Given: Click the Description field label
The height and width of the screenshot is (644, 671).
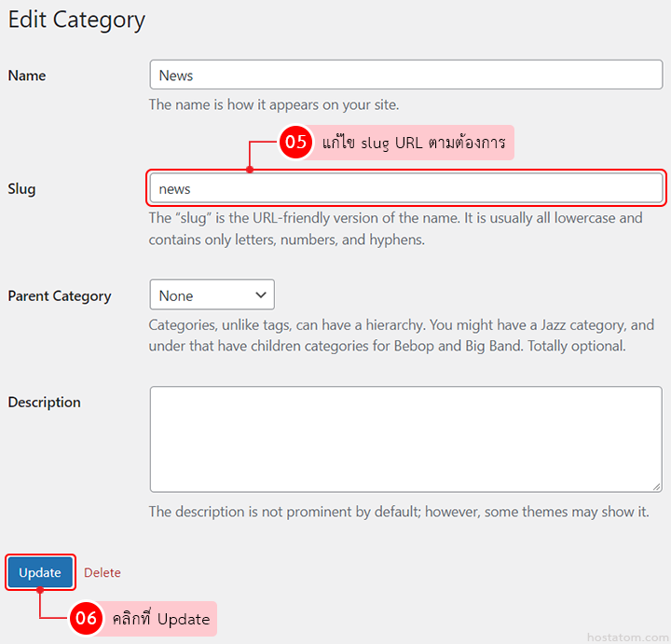Looking at the screenshot, I should [45, 403].
